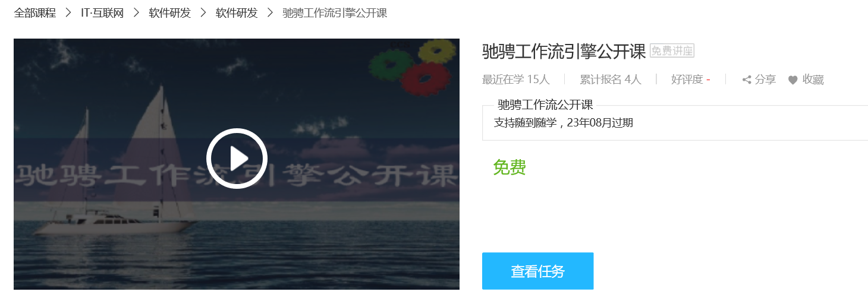This screenshot has width=868, height=301.
Task: Open the 软件研发 breadcrumb just before course name
Action: 237,13
